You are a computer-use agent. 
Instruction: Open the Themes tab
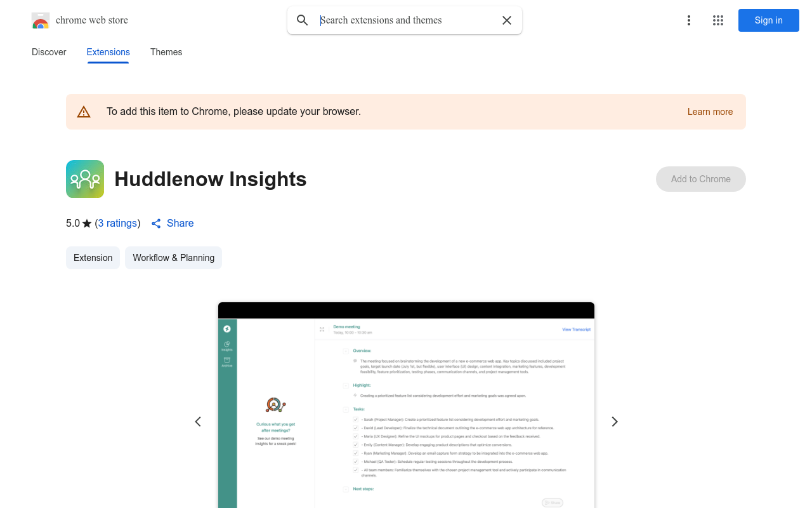click(166, 52)
